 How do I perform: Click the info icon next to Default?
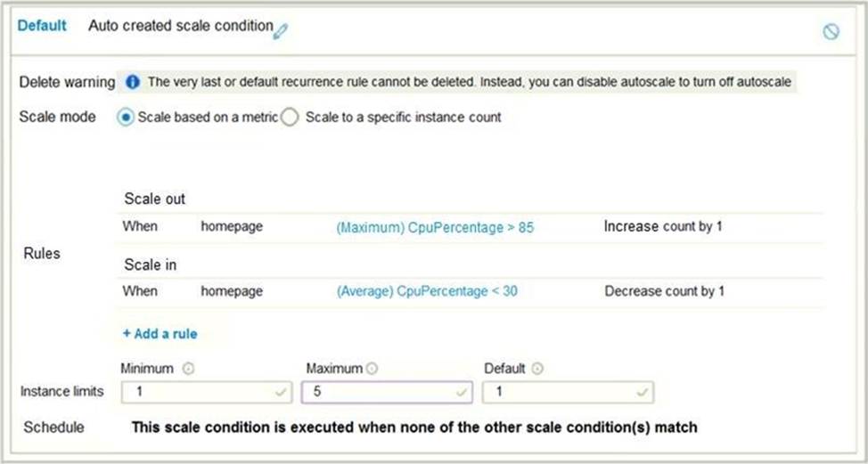coord(537,369)
